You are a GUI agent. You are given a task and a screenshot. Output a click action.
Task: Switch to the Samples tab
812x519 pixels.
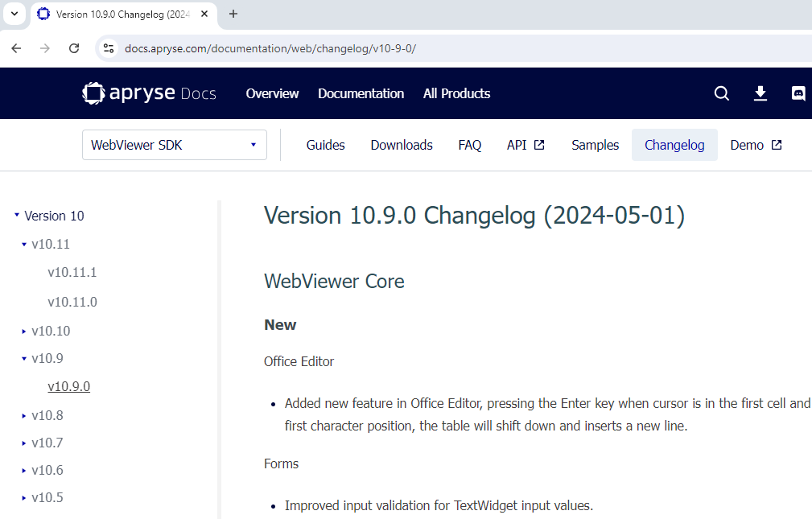pyautogui.click(x=595, y=145)
